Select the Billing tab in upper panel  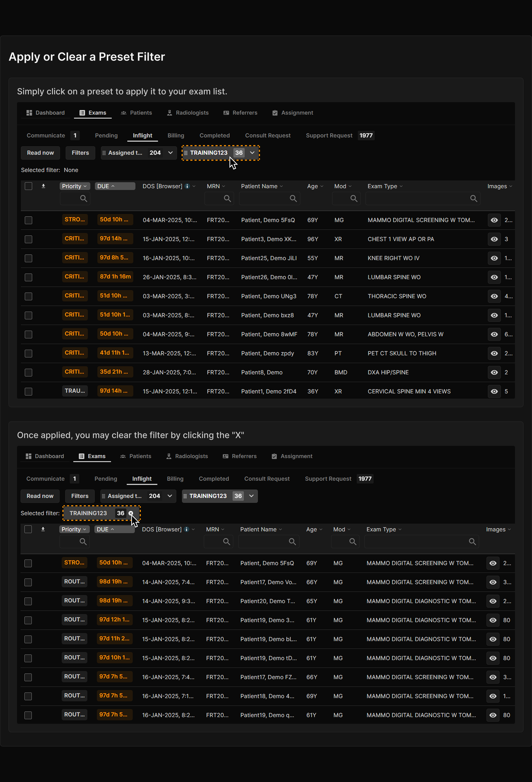pyautogui.click(x=176, y=135)
